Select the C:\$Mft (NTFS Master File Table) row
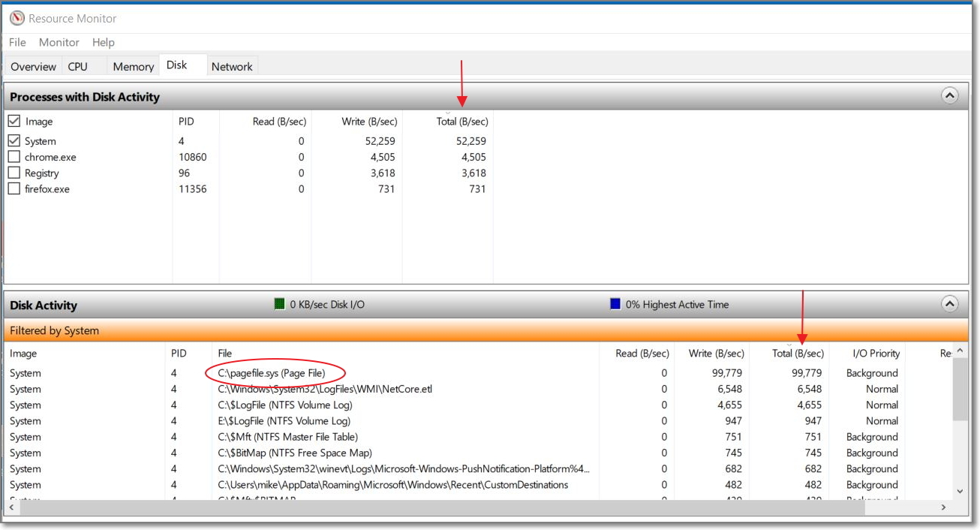This screenshot has width=980, height=530. click(479, 437)
